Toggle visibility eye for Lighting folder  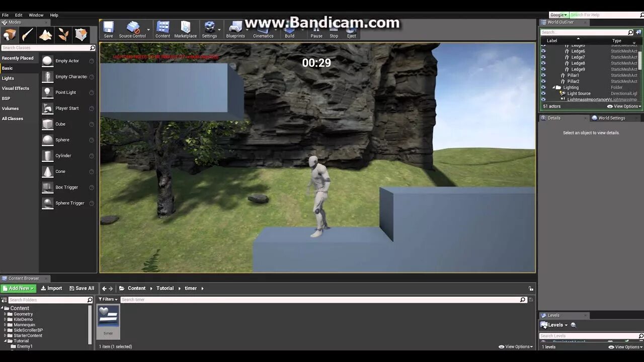(543, 87)
